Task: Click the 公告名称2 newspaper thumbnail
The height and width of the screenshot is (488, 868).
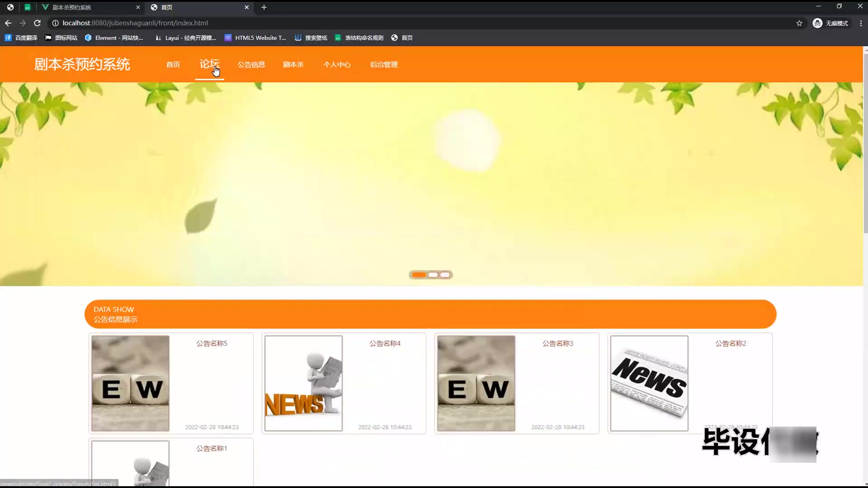Action: 649,383
